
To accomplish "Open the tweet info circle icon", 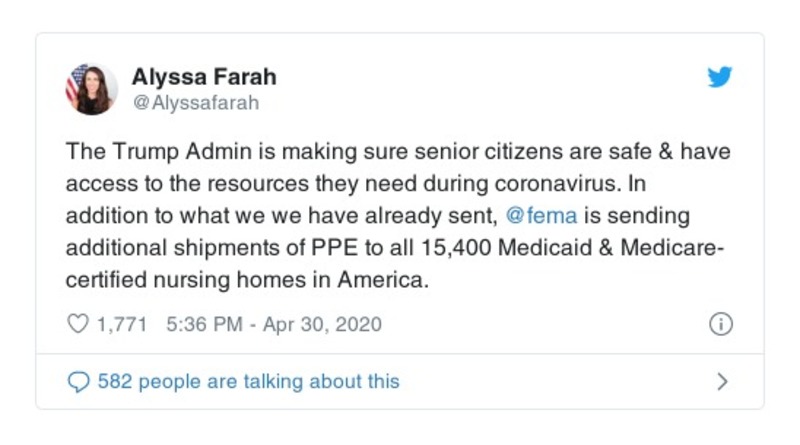I will coord(721,324).
